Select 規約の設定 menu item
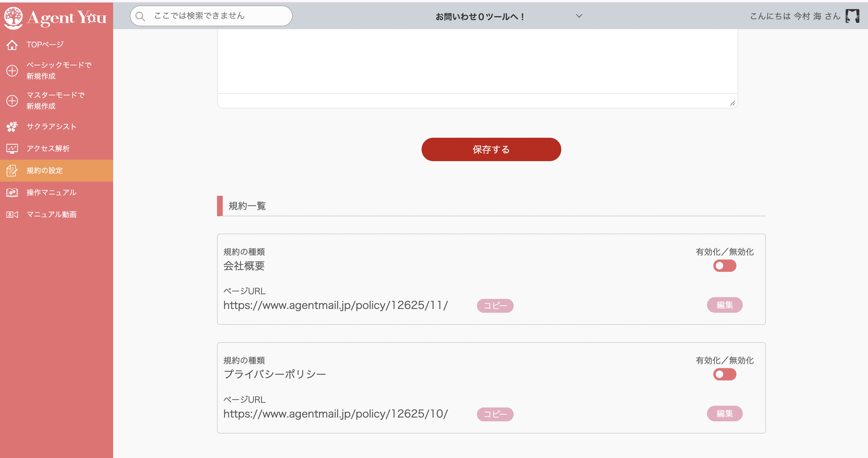The width and height of the screenshot is (868, 458). (x=57, y=171)
